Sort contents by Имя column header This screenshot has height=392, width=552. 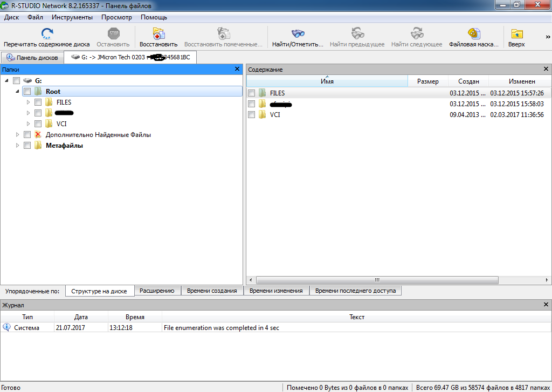point(327,81)
